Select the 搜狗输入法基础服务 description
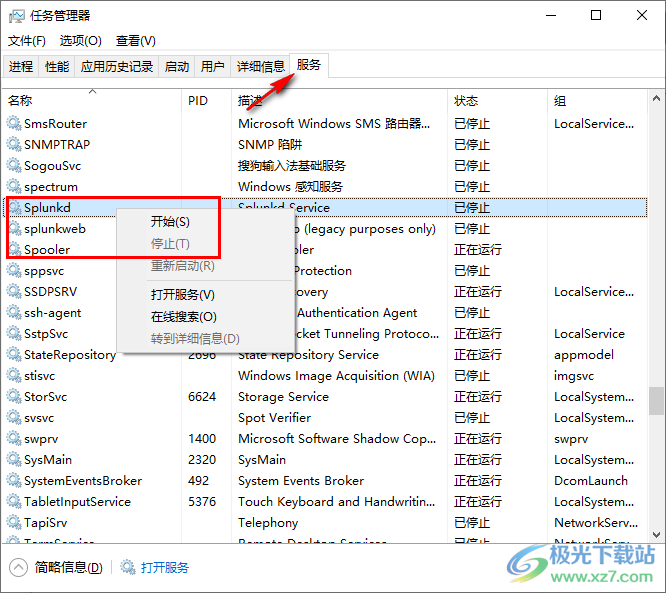Screen dimensions: 666x593 (x=292, y=165)
